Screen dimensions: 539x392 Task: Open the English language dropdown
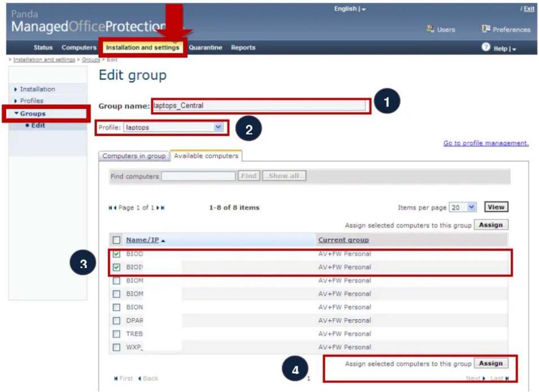click(350, 9)
